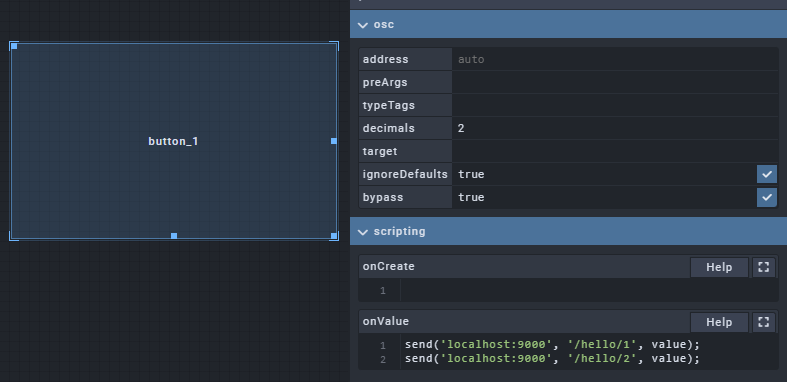Collapse the osc section chevron
This screenshot has height=382, width=787.
pyautogui.click(x=363, y=25)
